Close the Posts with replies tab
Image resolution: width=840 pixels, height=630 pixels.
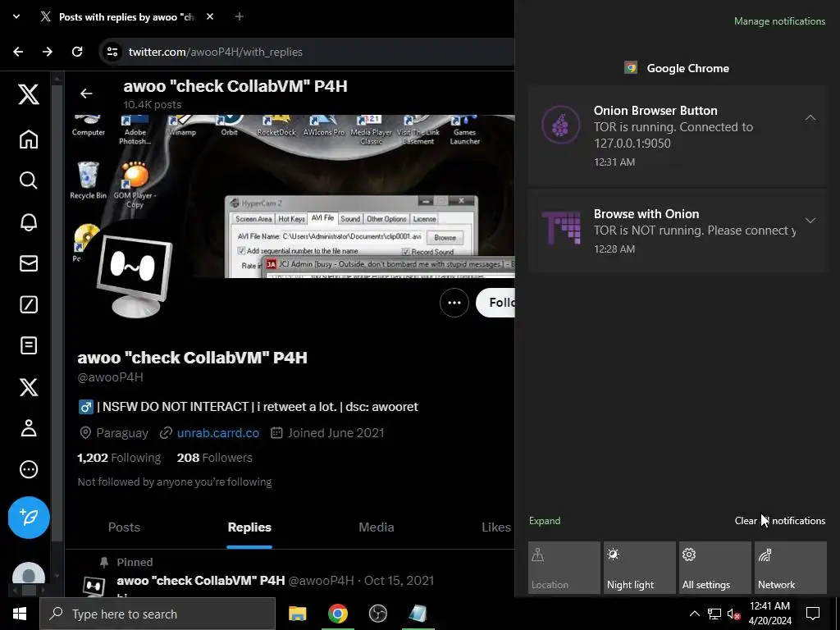pyautogui.click(x=210, y=16)
